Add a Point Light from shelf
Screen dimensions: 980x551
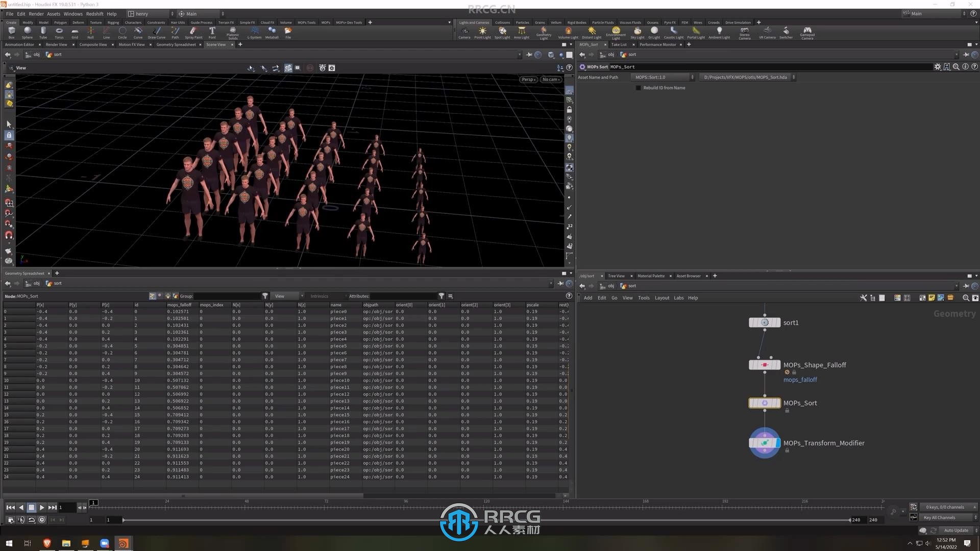(482, 33)
